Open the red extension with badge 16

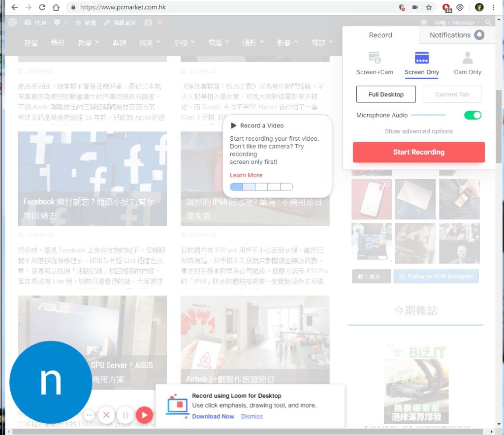tap(447, 8)
